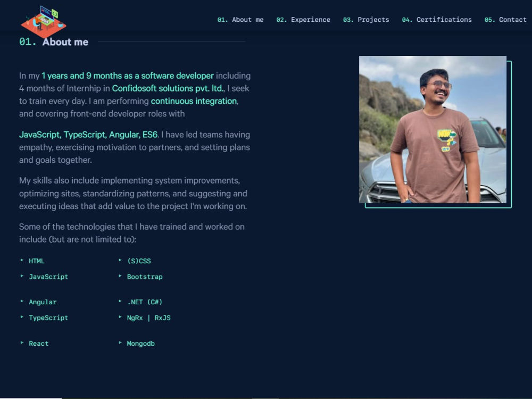Select the Mongodb skill item
This screenshot has height=399, width=532.
coord(141,343)
